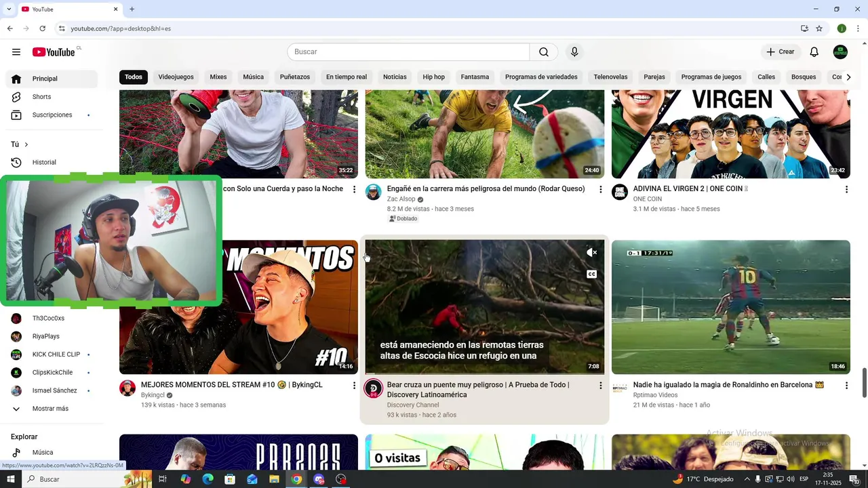Screen dimensions: 868x488
Task: Start voice search with microphone icon
Action: [x=574, y=52]
